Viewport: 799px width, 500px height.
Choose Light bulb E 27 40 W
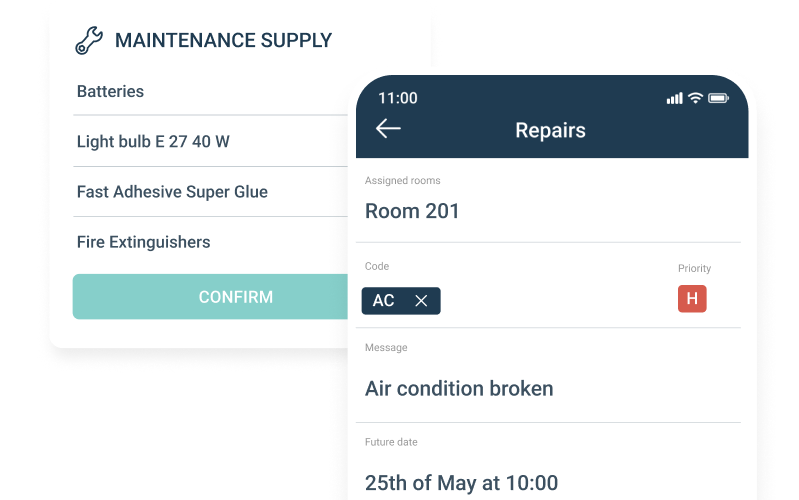(x=153, y=142)
